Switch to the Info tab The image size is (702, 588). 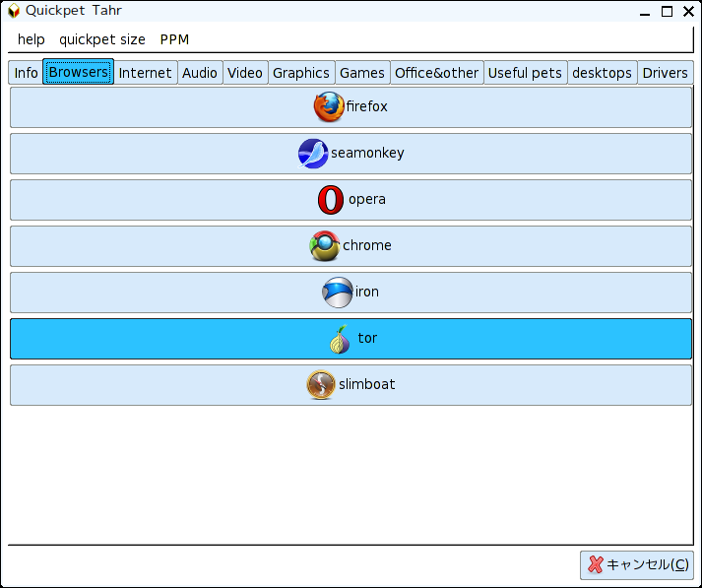[x=26, y=73]
